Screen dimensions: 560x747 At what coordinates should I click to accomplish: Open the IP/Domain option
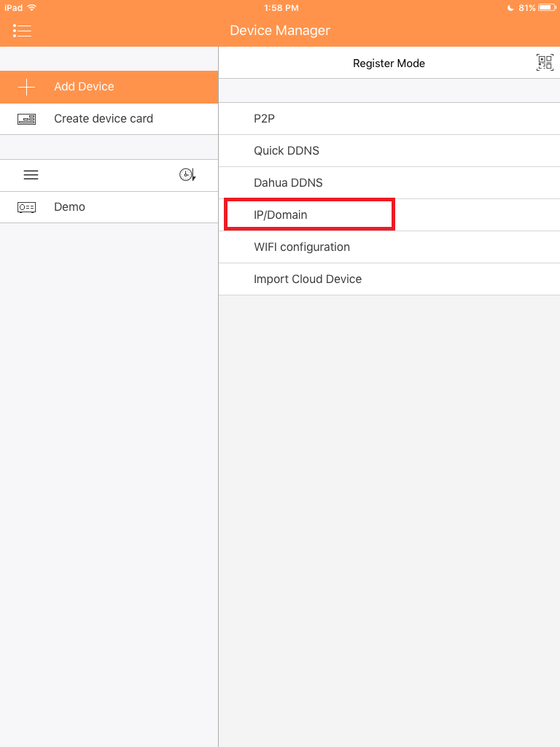[281, 215]
